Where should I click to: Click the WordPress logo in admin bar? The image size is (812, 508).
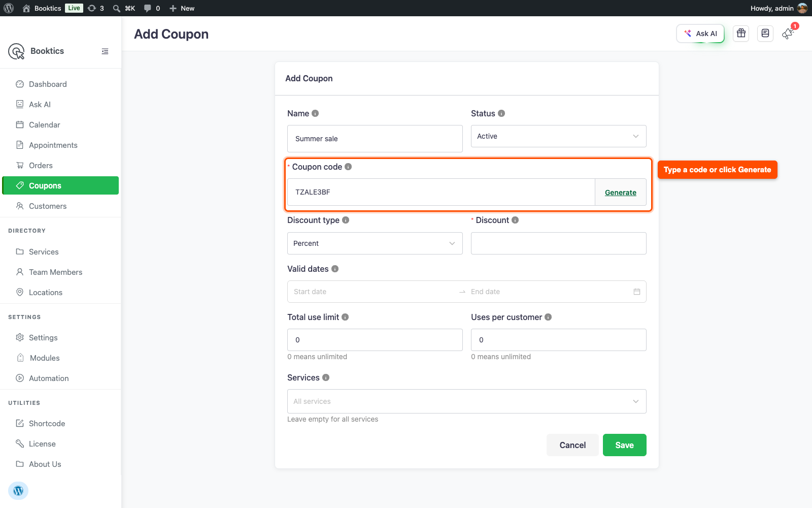click(x=9, y=8)
